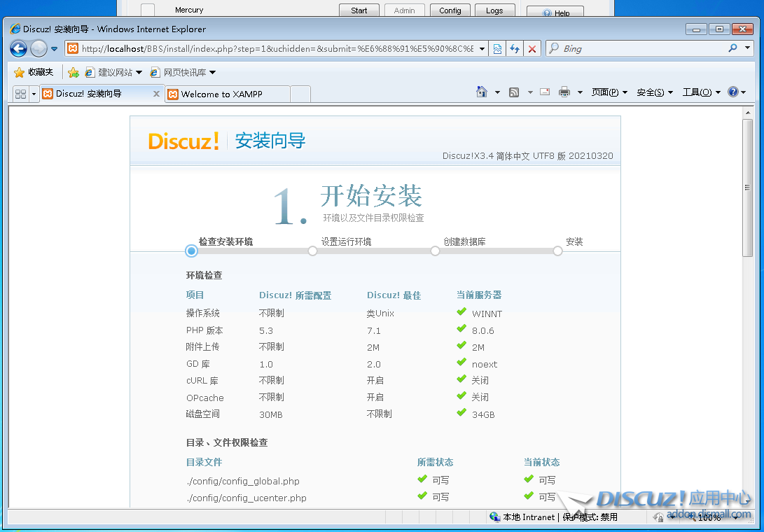Open the search provider dropdown arrow

pyautogui.click(x=747, y=48)
